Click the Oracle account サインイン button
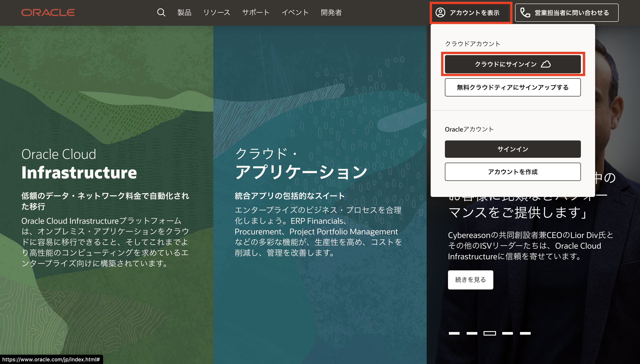Viewport: 640px width, 364px height. 512,149
